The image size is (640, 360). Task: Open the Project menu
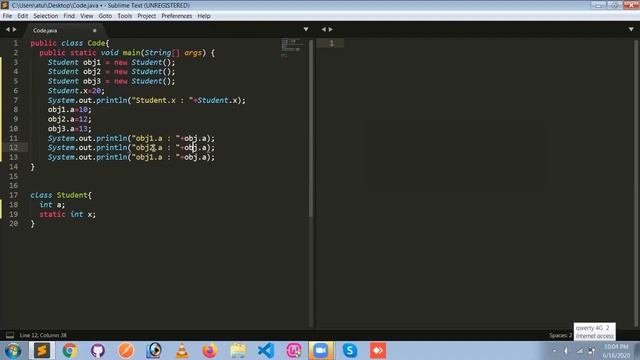point(147,16)
